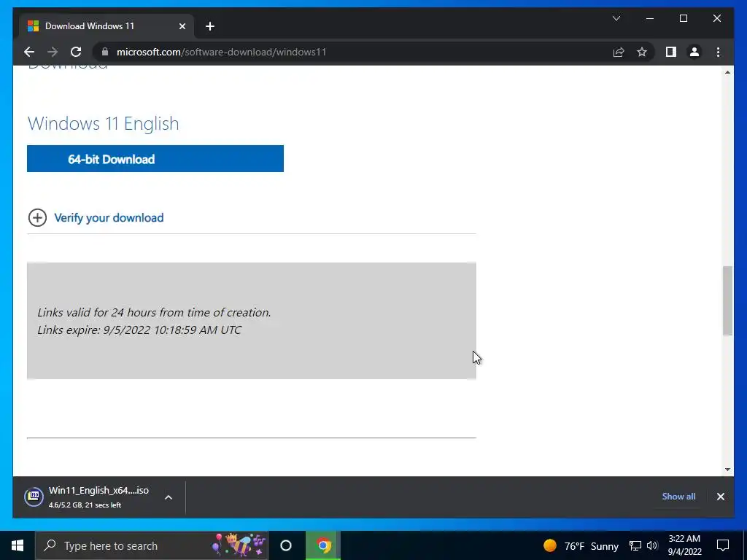The height and width of the screenshot is (560, 747).
Task: Open the Chrome profile menu
Action: pyautogui.click(x=694, y=52)
